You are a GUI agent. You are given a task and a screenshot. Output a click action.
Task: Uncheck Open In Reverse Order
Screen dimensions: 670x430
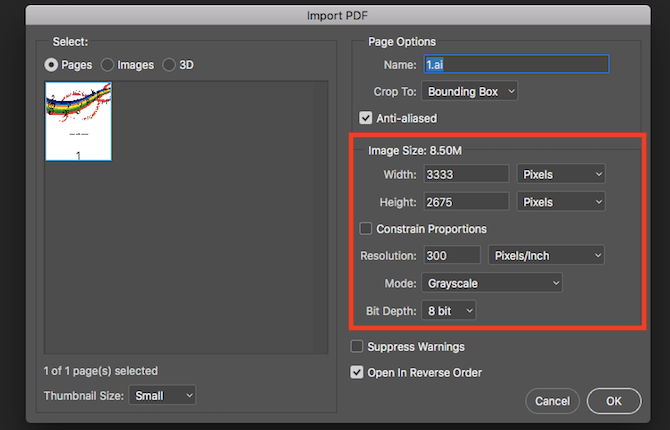point(357,373)
